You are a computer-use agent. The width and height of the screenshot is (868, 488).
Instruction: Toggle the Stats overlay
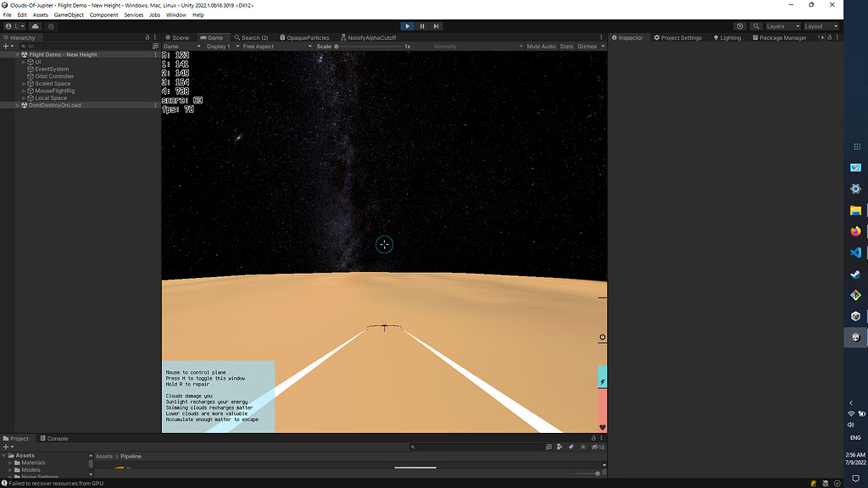(x=566, y=47)
